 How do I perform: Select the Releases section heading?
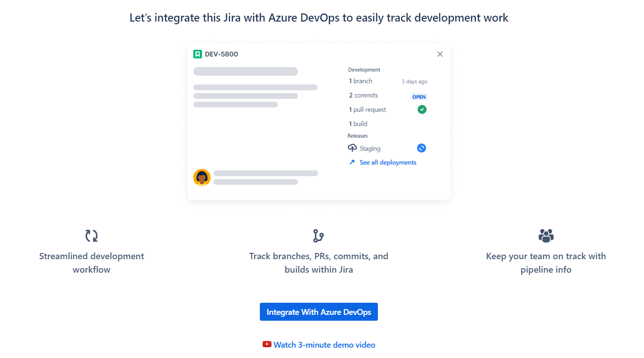point(357,135)
